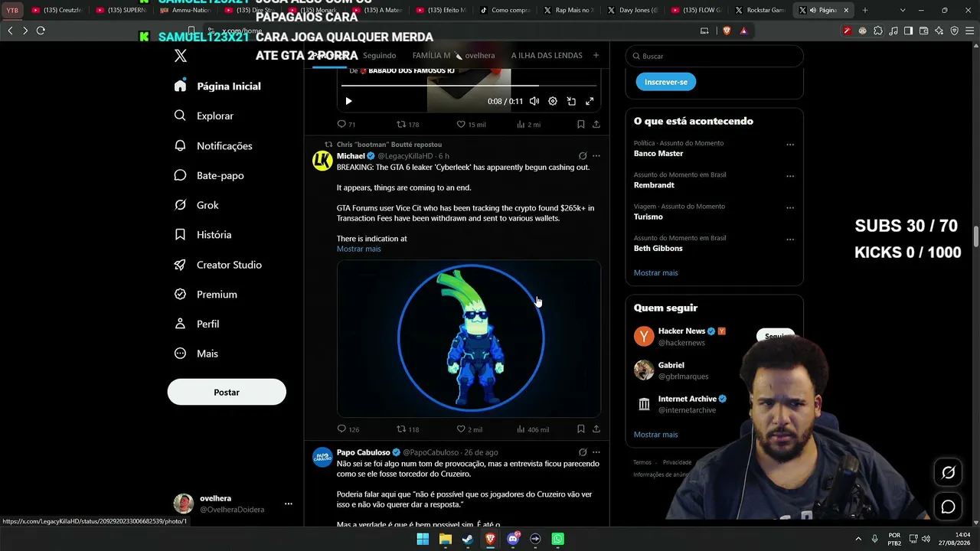Switch to A ILHA DAS LENDAS tab

547,56
